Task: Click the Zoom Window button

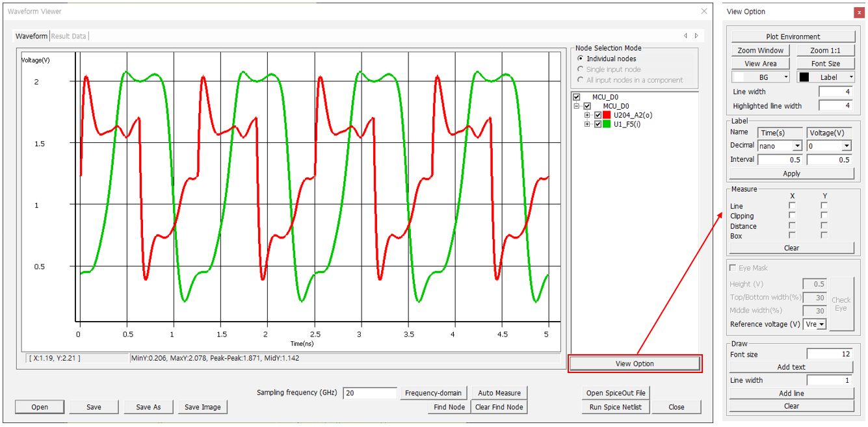Action: (760, 50)
